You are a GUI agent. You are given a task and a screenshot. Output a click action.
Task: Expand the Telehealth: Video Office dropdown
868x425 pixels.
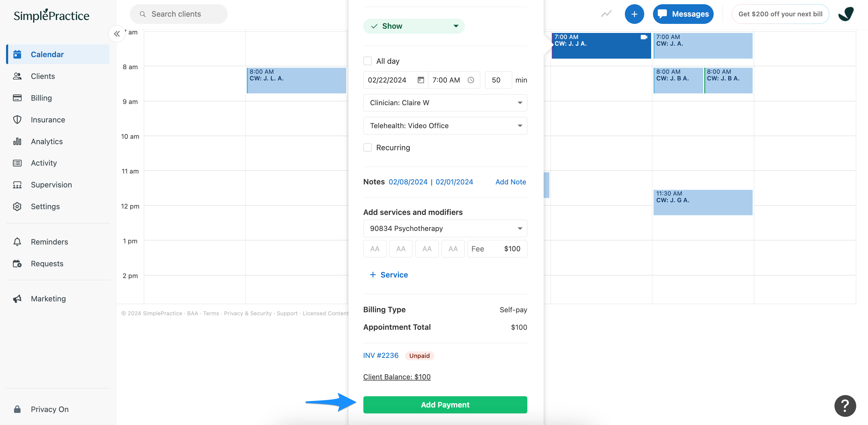pyautogui.click(x=445, y=125)
